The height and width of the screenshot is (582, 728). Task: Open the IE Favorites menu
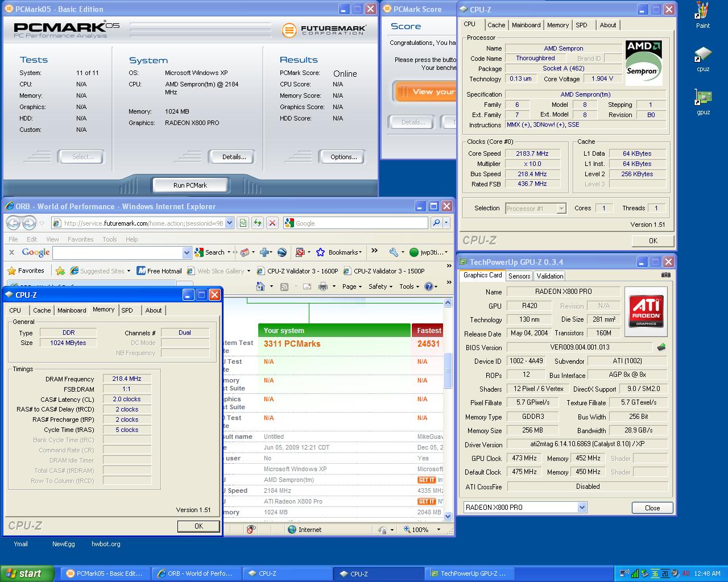click(81, 239)
